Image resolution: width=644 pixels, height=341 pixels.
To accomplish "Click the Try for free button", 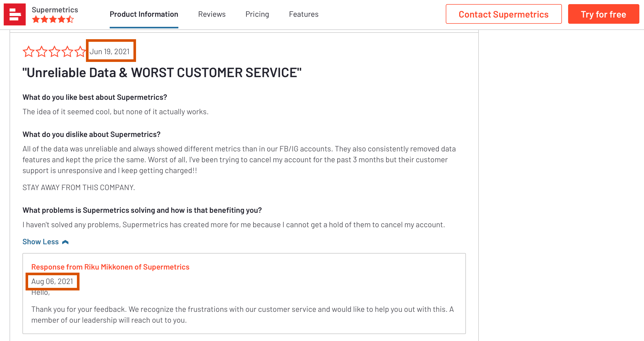I will 603,14.
